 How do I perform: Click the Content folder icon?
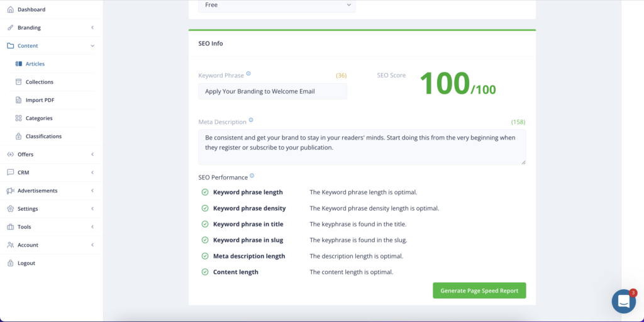(x=11, y=45)
